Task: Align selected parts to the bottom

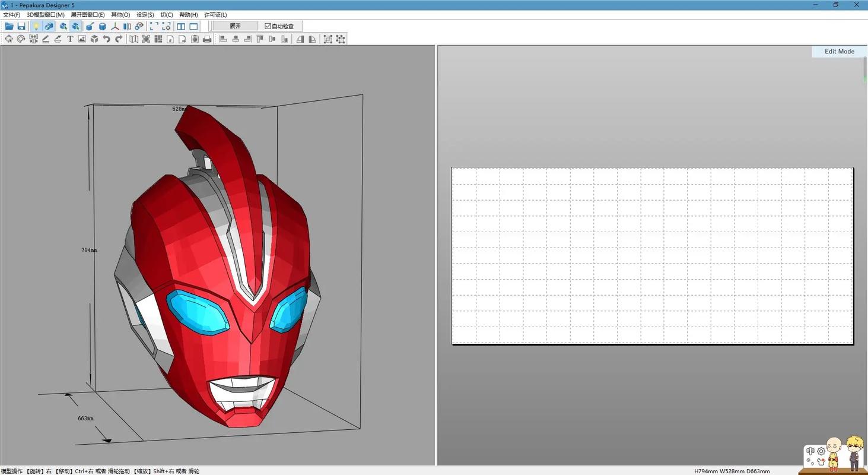Action: pos(285,39)
